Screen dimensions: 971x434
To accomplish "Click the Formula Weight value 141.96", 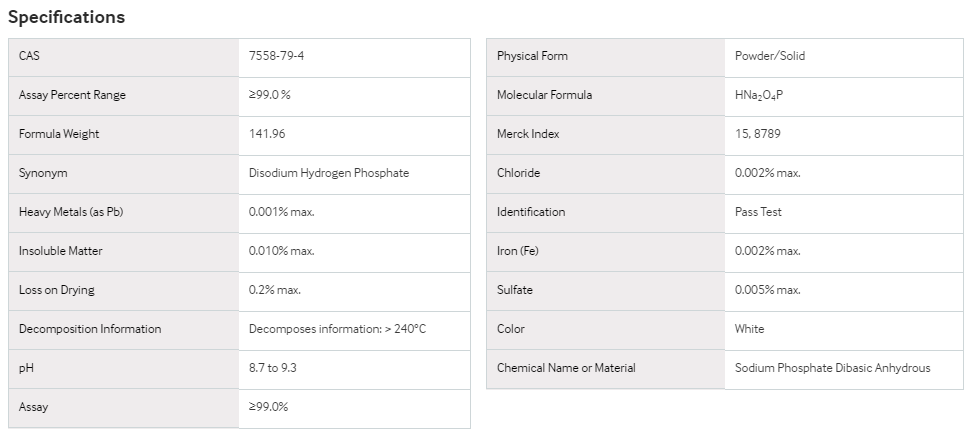I will [267, 134].
